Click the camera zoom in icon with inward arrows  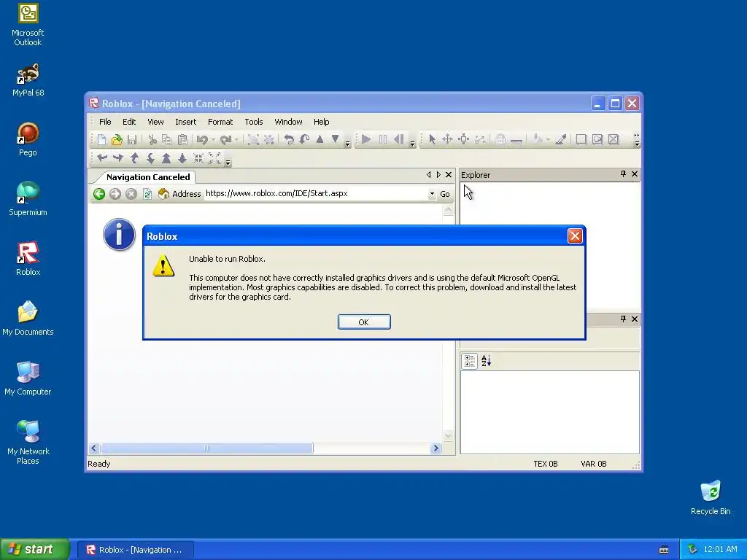tap(198, 158)
